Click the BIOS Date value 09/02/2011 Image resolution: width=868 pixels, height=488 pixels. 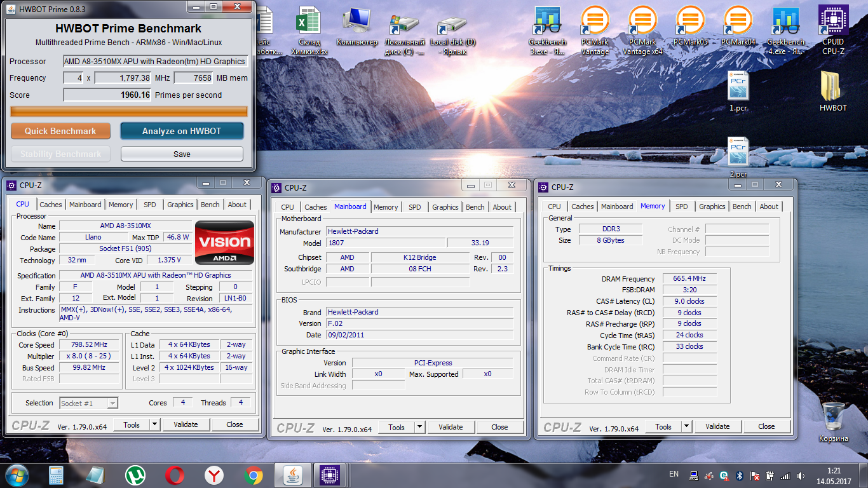(x=419, y=335)
